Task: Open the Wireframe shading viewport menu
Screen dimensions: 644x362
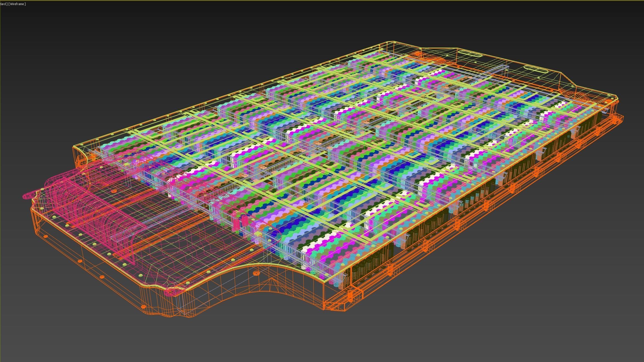Action: tap(17, 4)
